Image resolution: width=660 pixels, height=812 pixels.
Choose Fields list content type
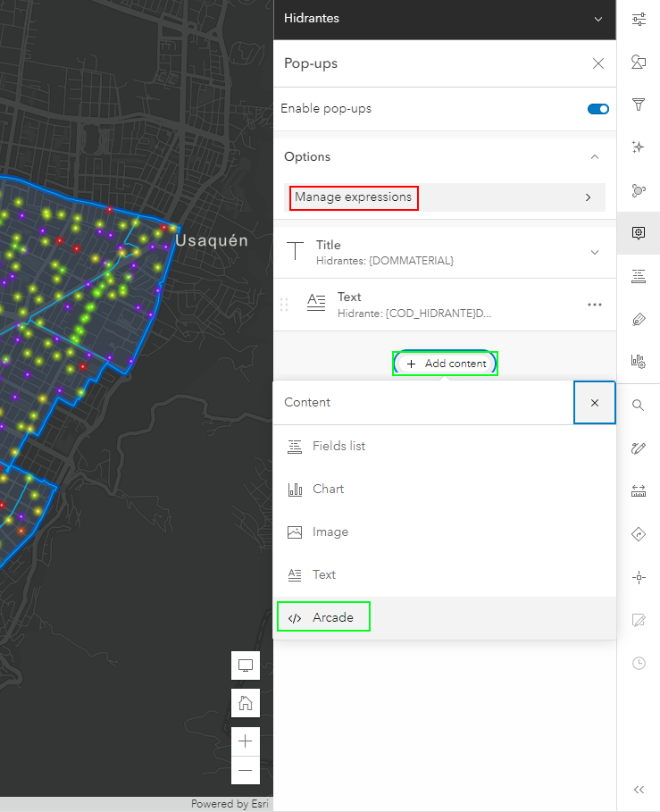point(338,447)
